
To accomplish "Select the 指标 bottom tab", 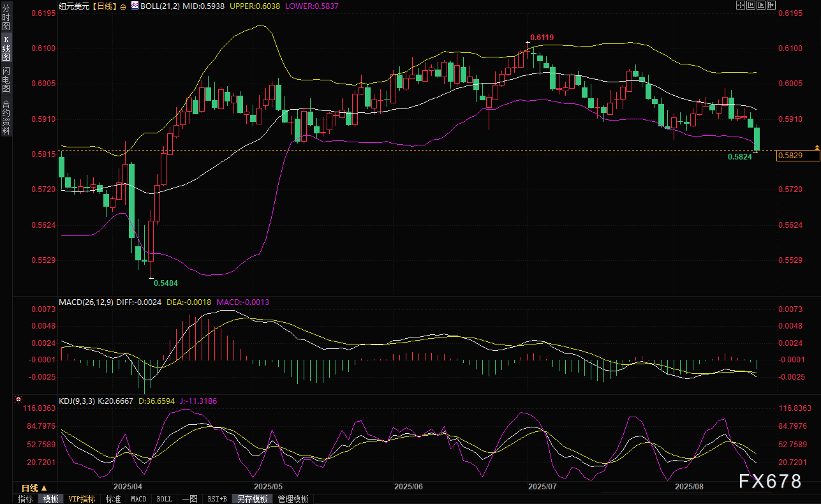I will 26,499.
